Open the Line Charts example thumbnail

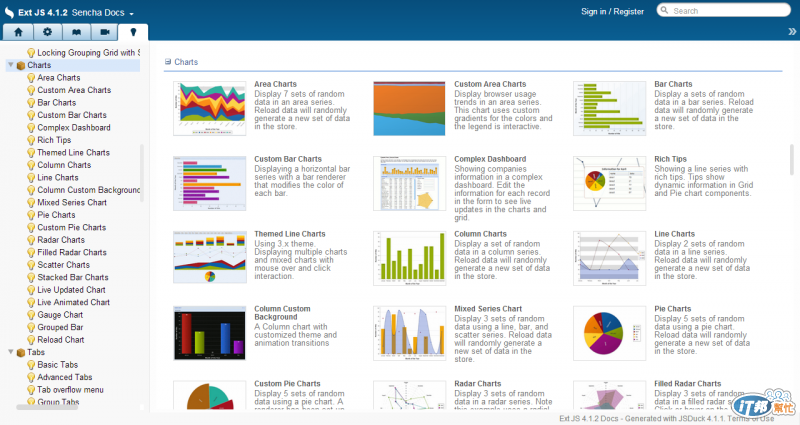pyautogui.click(x=609, y=258)
